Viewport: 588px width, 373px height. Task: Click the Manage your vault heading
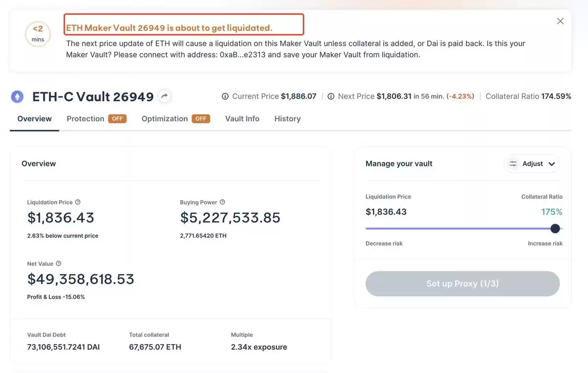coord(399,164)
